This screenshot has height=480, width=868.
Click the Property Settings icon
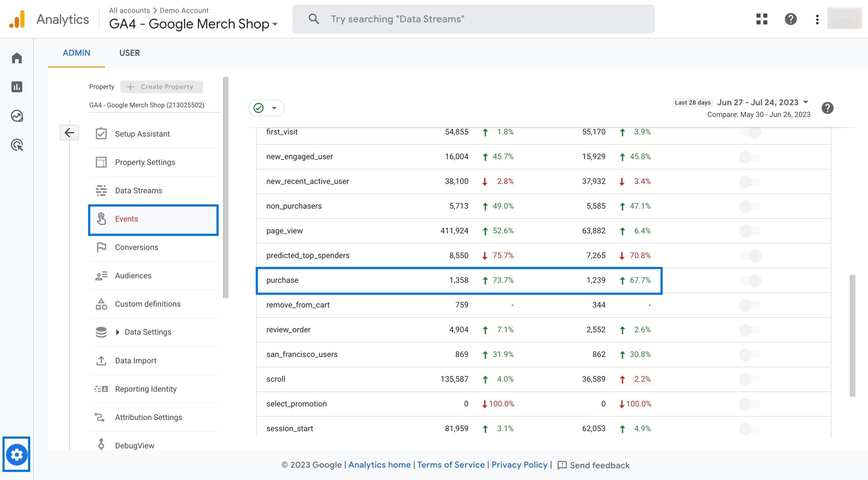(101, 162)
